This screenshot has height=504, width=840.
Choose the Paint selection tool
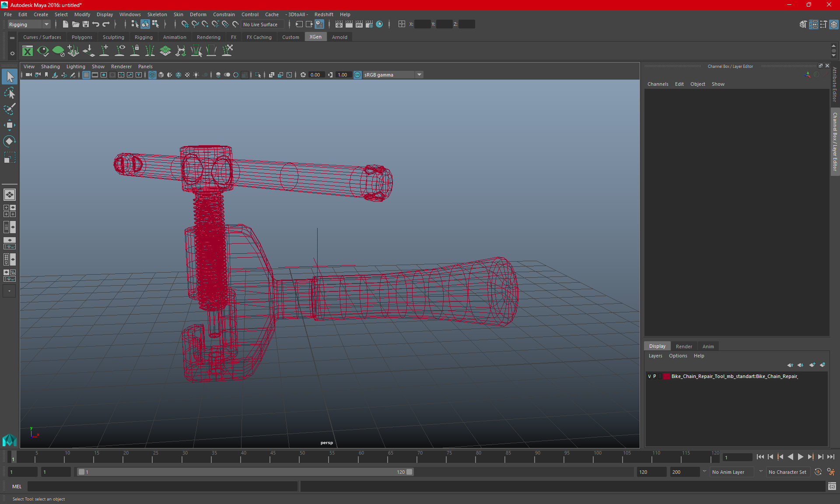point(10,108)
